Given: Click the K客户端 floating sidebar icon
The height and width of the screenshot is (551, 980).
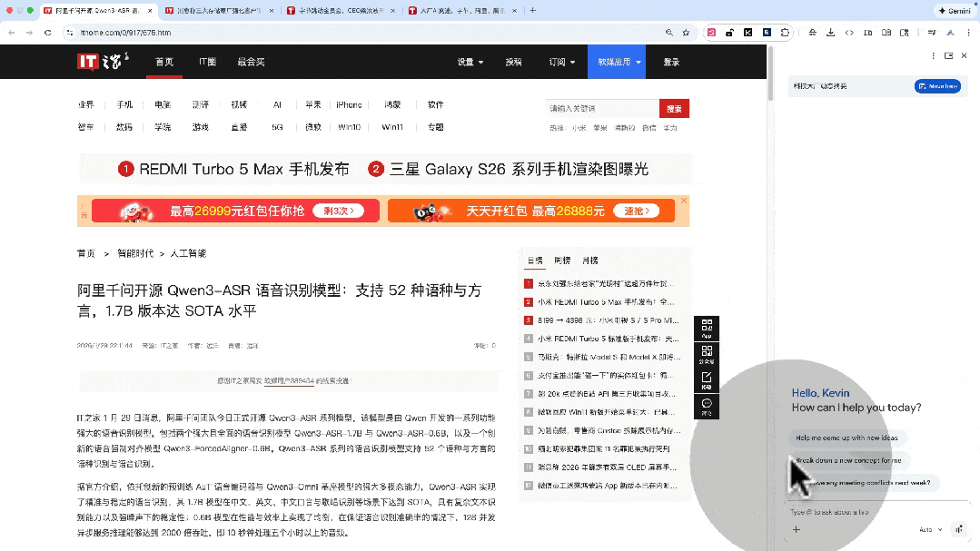Looking at the screenshot, I should (x=707, y=379).
